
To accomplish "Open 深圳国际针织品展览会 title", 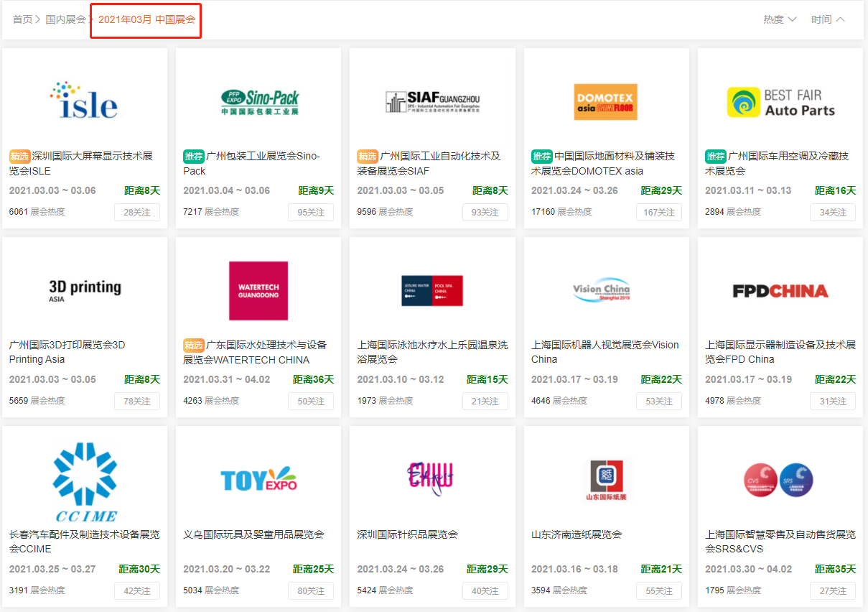I will [407, 534].
